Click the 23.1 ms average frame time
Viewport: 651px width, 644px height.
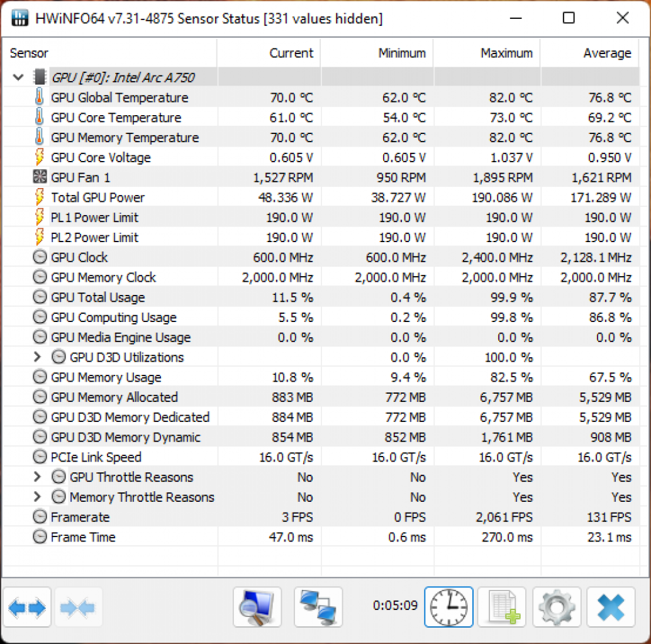coord(609,537)
